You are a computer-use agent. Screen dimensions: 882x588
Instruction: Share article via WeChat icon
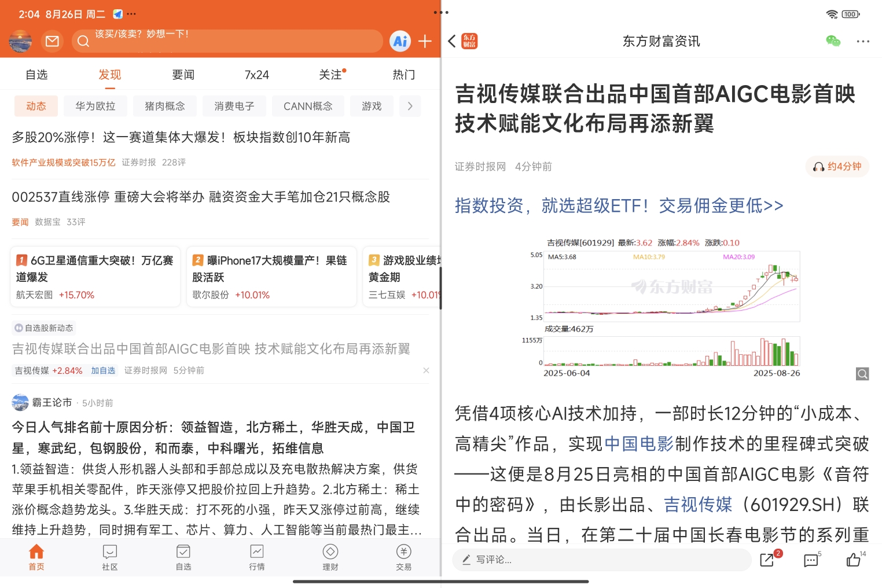pos(833,41)
